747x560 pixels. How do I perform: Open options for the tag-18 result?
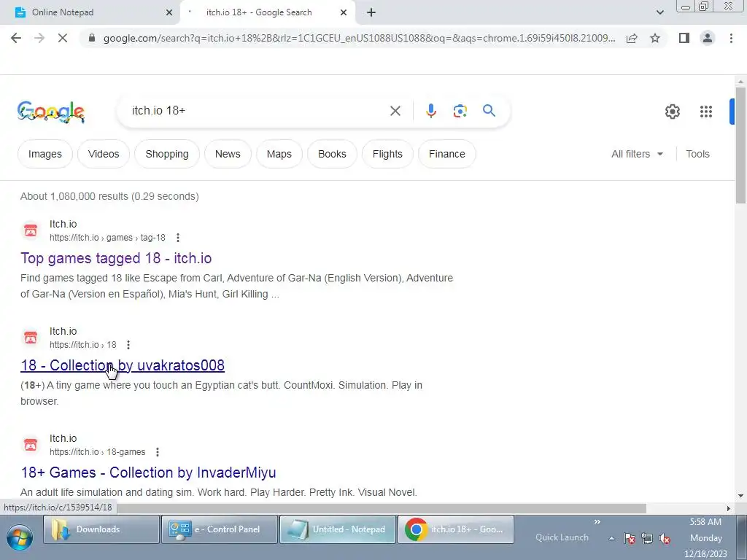coord(178,237)
